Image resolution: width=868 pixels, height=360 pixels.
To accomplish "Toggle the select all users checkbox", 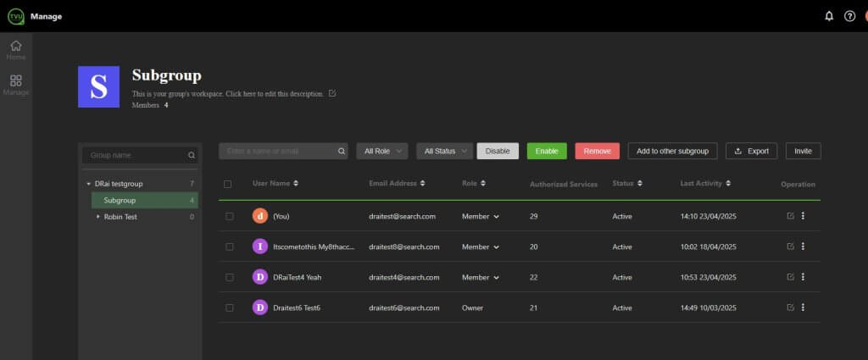I will (227, 184).
